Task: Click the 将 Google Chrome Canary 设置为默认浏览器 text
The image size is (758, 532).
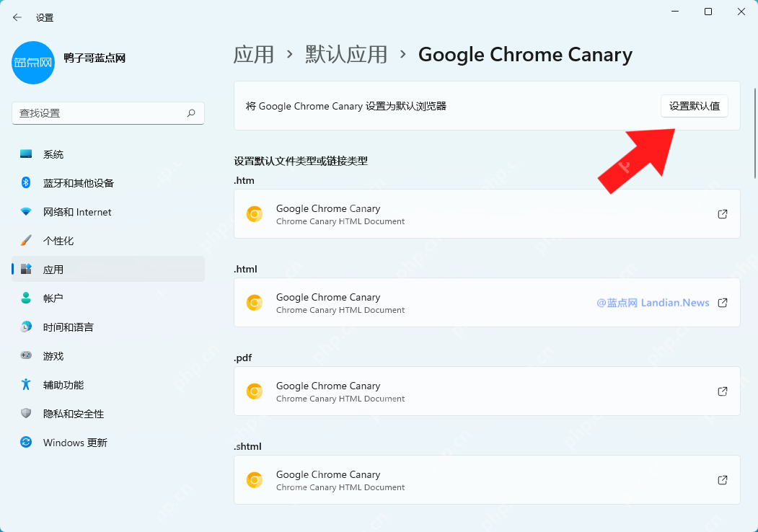Action: pos(345,106)
